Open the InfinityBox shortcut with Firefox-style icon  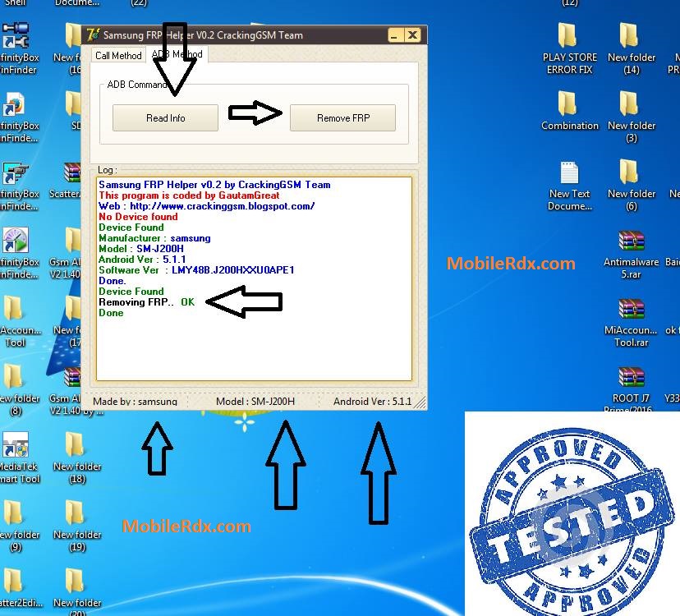pyautogui.click(x=17, y=117)
